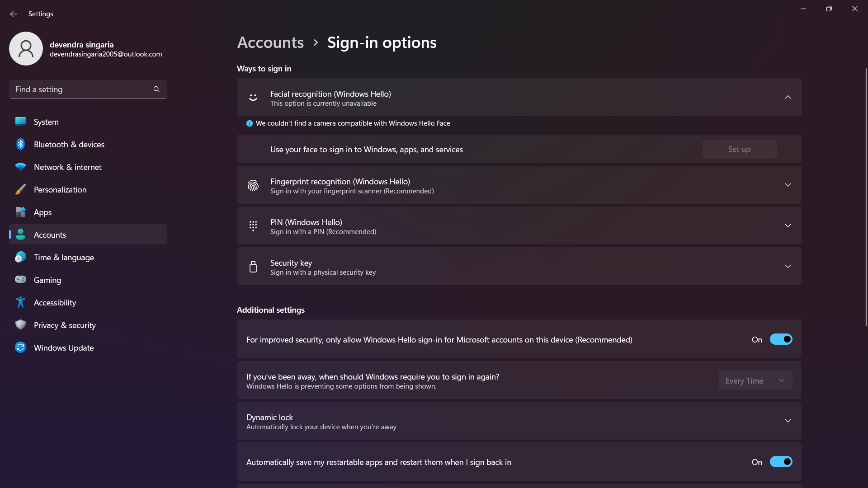Select the Network & internet icon
The width and height of the screenshot is (868, 488).
click(21, 167)
